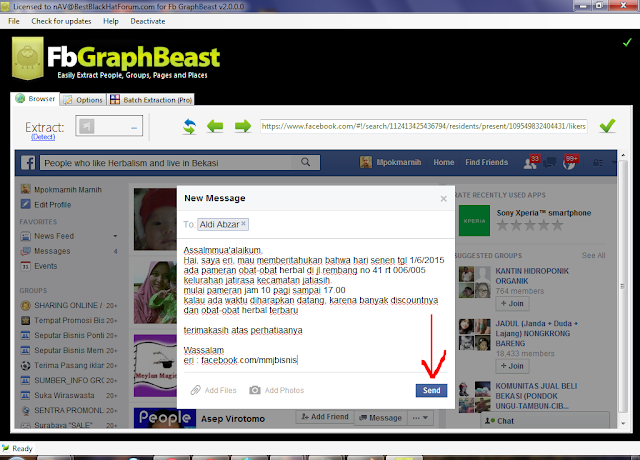Image resolution: width=640 pixels, height=460 pixels.
Task: Click the Home link in Facebook bar
Action: click(444, 162)
